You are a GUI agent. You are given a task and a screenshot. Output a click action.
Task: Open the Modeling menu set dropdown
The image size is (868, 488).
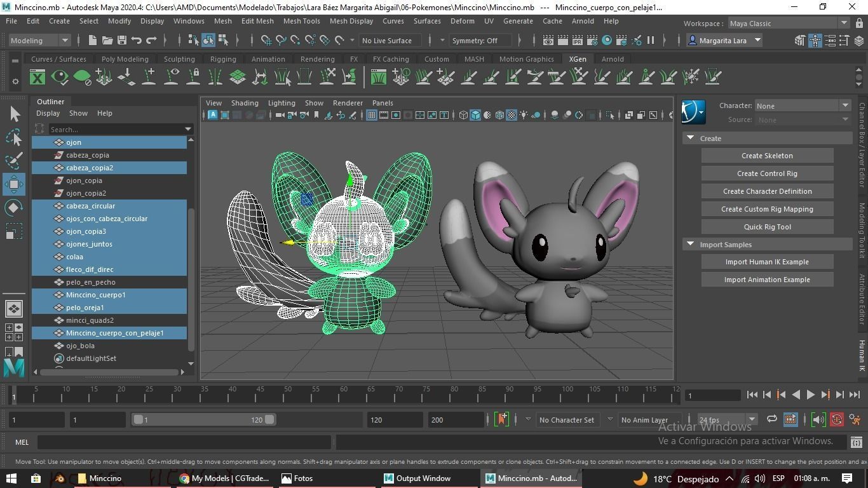[39, 40]
